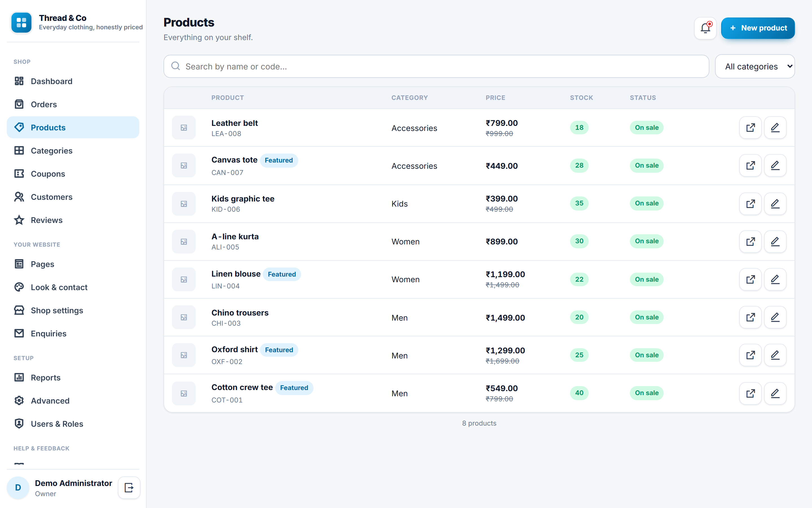Click the Featured badge on Linen blouse

coord(282,274)
